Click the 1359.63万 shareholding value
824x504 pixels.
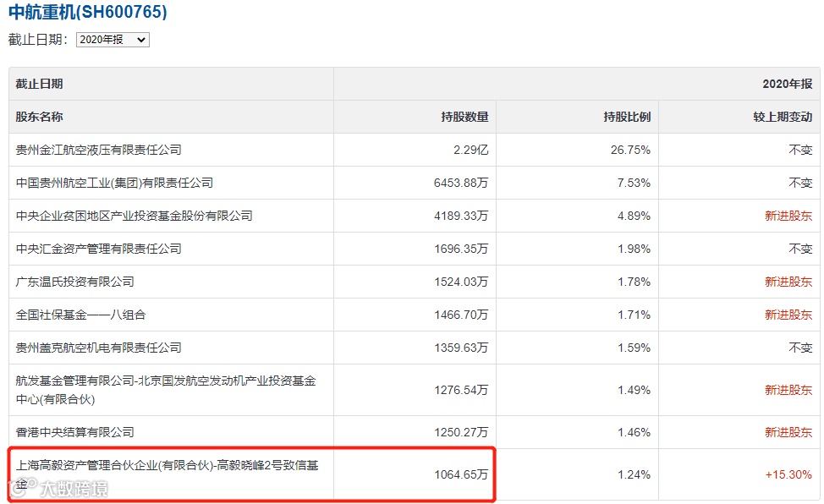pos(461,348)
